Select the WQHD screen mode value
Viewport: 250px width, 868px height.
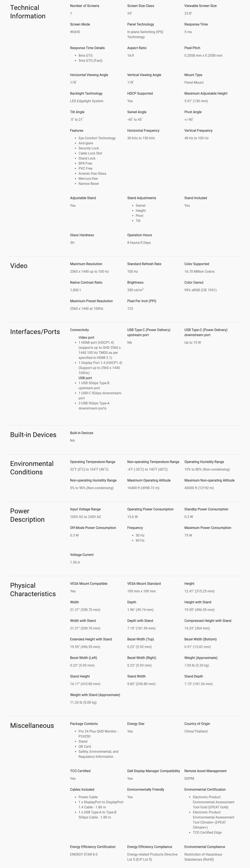coord(75,32)
